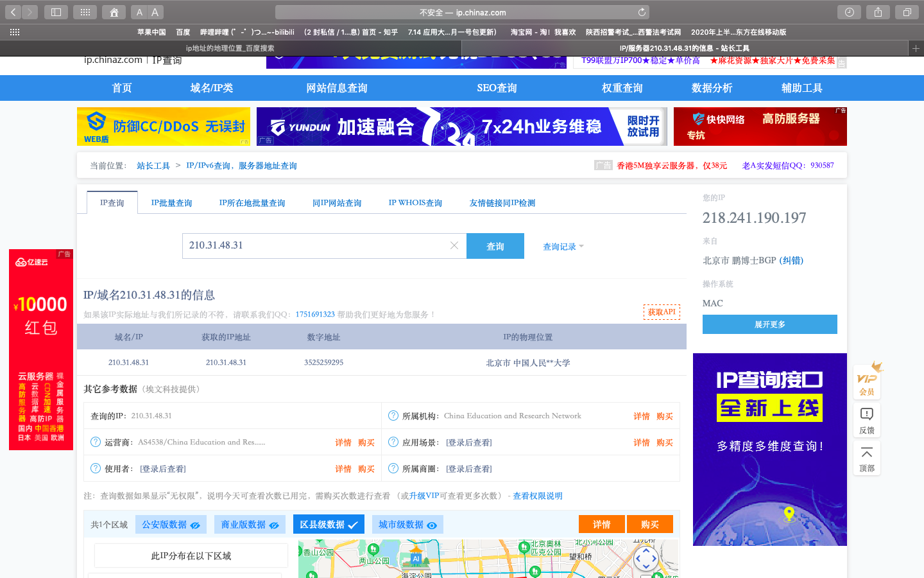Open the 站长工具 breadcrumb link
Screen dimensions: 924x578
(x=153, y=166)
